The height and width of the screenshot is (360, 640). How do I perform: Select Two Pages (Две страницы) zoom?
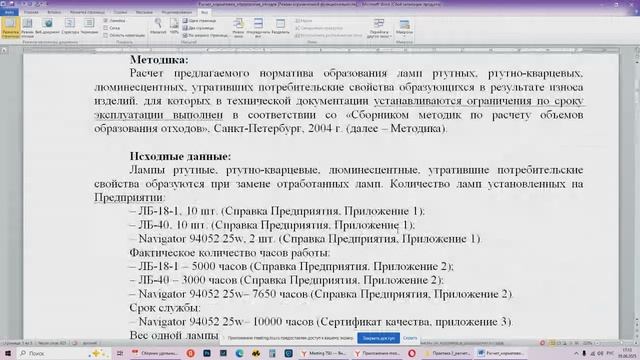pos(198,28)
